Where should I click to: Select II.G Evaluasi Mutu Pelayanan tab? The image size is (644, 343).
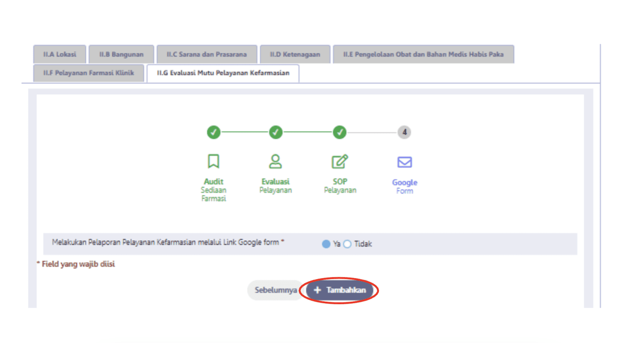click(x=223, y=73)
